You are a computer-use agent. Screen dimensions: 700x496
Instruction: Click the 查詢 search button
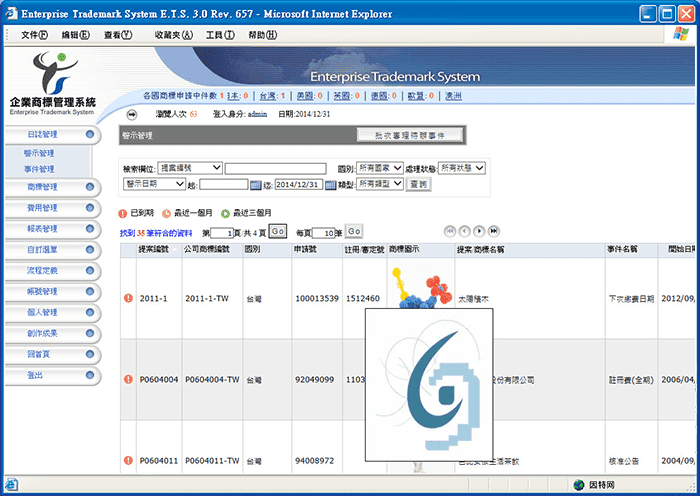click(419, 184)
